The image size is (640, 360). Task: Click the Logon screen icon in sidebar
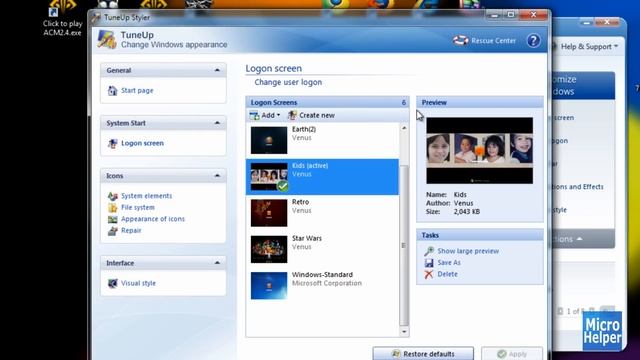[x=112, y=143]
